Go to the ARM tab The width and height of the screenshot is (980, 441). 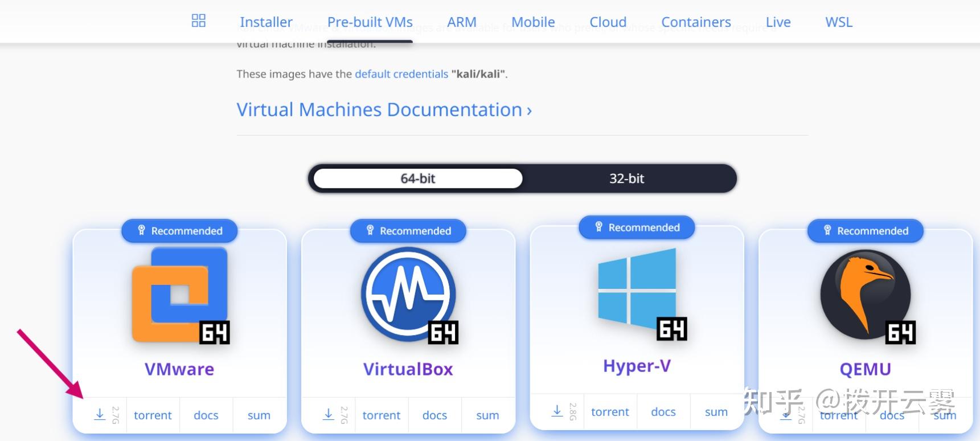pos(462,22)
